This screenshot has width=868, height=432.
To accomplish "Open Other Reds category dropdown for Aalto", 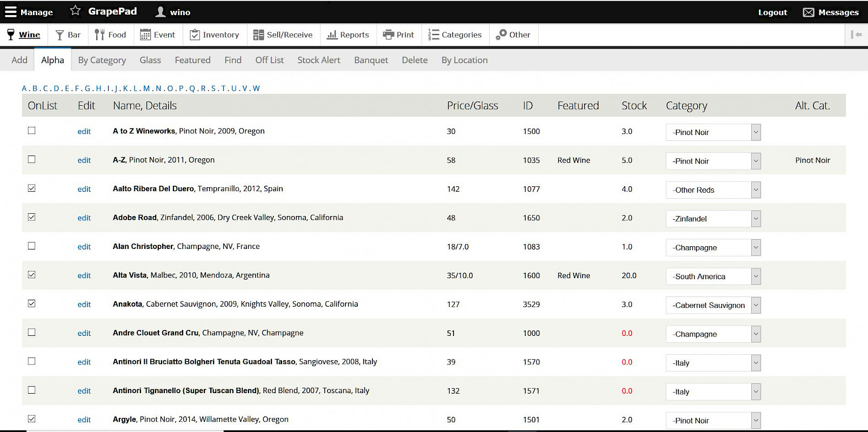I will click(713, 190).
